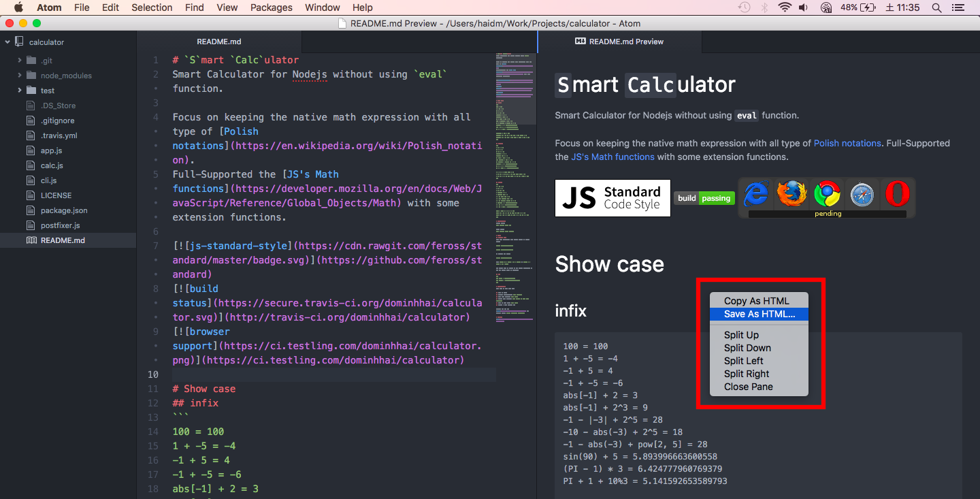
Task: Click the .git folder icon
Action: tap(31, 61)
